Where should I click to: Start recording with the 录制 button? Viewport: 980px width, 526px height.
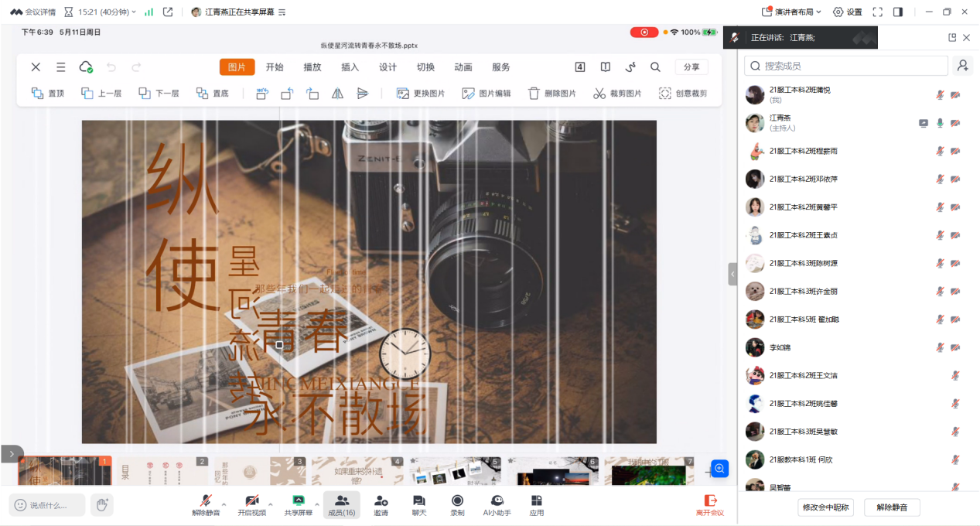(x=457, y=504)
